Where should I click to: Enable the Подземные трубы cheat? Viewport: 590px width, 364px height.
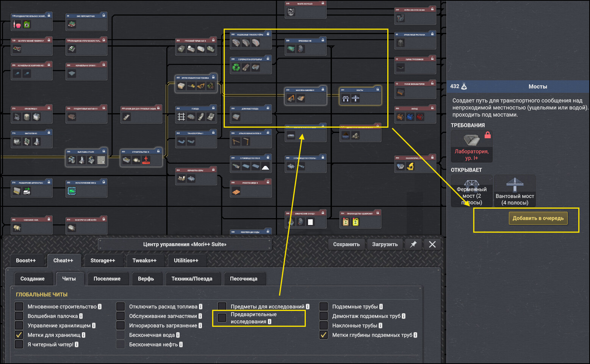coord(324,306)
